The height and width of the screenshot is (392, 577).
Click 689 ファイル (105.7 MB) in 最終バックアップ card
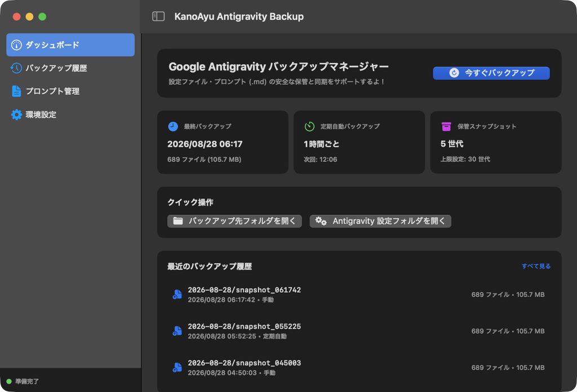pyautogui.click(x=204, y=159)
